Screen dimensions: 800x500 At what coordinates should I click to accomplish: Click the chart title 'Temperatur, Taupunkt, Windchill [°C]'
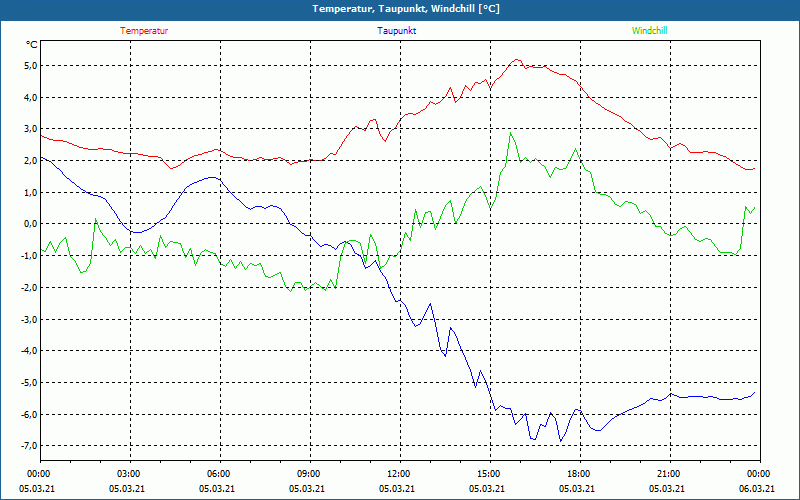pos(406,9)
